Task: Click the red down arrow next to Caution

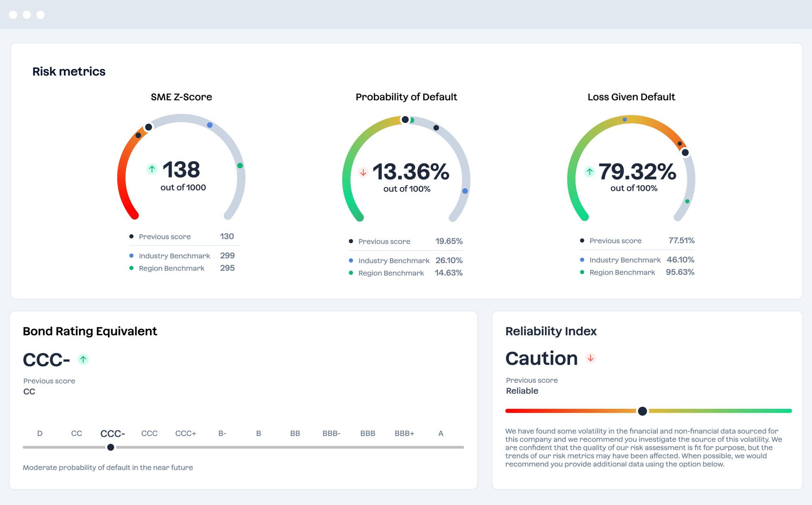Action: click(591, 358)
